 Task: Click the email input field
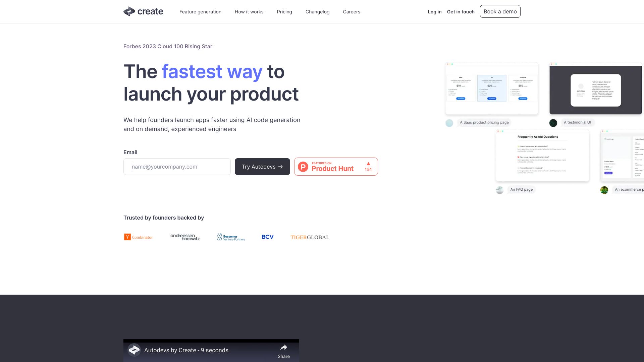pyautogui.click(x=177, y=166)
